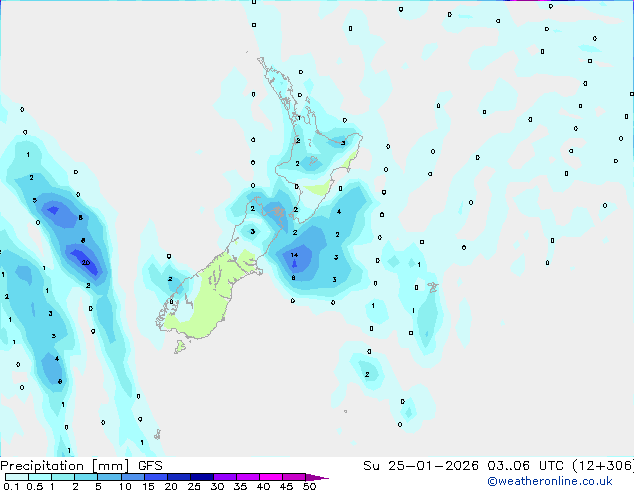Screen dimensions: 634x490
Task: Click the '(12+306)' forecast hour text
Action: 603,465
